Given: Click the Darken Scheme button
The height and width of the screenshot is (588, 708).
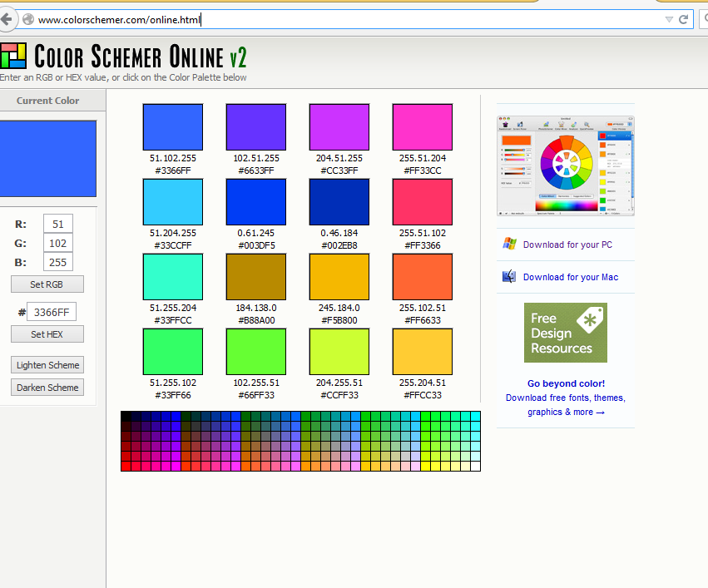Looking at the screenshot, I should coord(47,387).
